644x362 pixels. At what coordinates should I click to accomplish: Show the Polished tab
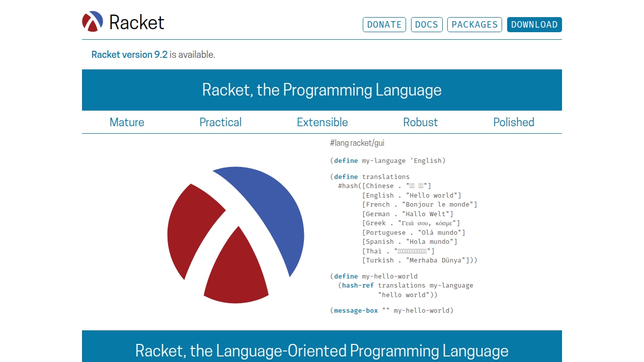514,122
